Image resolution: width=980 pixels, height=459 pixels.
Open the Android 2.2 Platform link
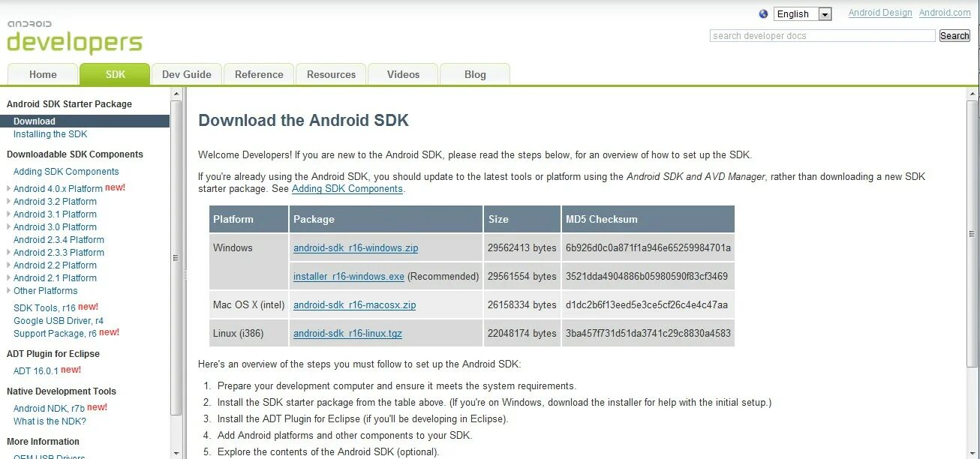[x=55, y=265]
